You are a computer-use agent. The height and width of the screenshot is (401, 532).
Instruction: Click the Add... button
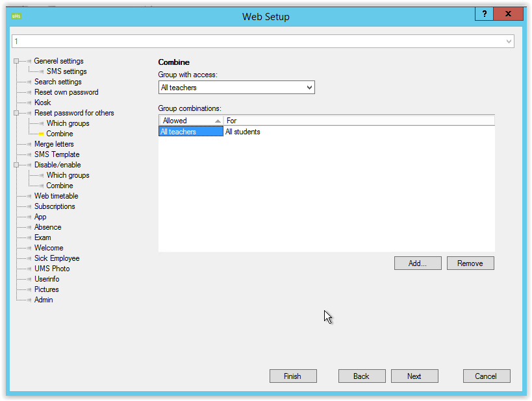pyautogui.click(x=417, y=263)
